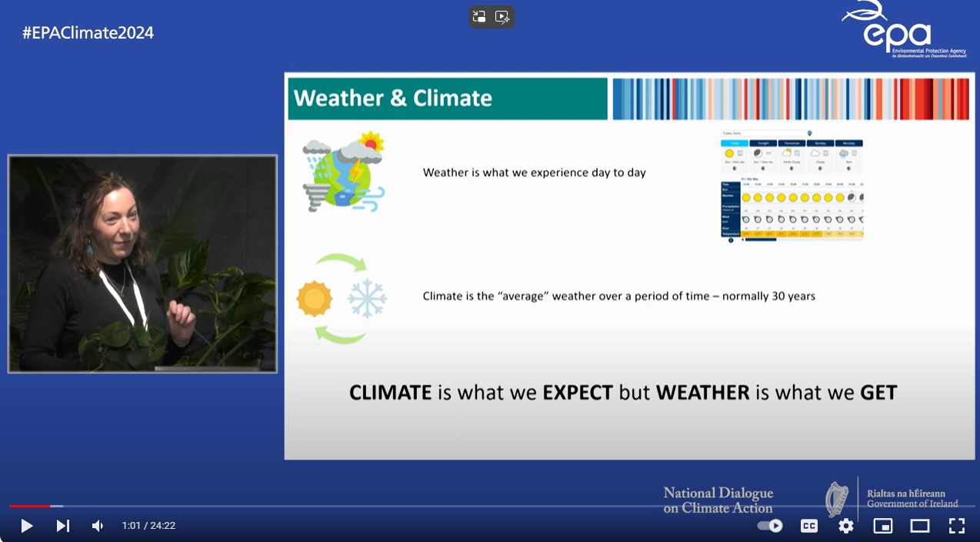Enter full screen mode

pyautogui.click(x=956, y=526)
